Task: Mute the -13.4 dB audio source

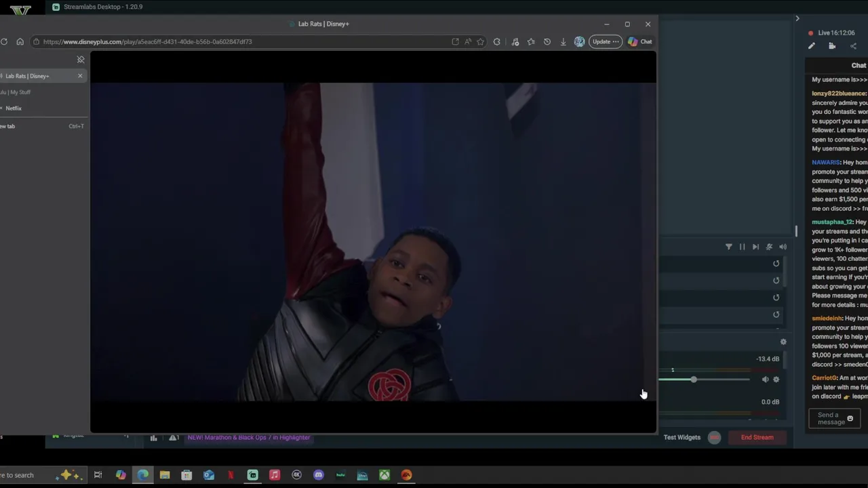Action: pos(765,380)
